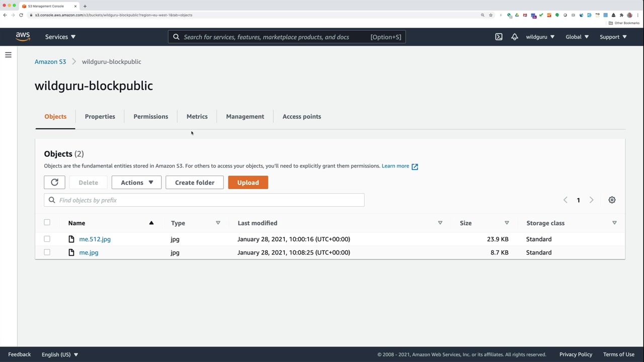The width and height of the screenshot is (644, 362).
Task: Click the disabled Delete button
Action: coord(88,183)
